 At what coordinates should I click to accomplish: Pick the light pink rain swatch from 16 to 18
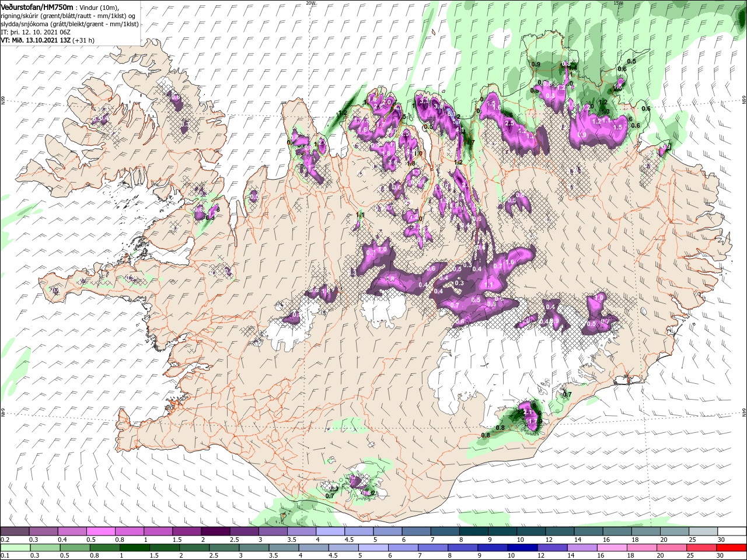(x=612, y=548)
